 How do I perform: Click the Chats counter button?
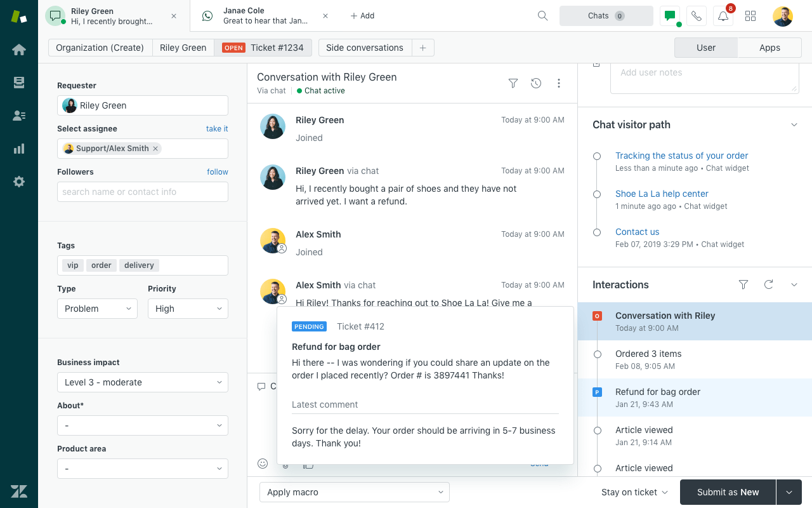606,16
